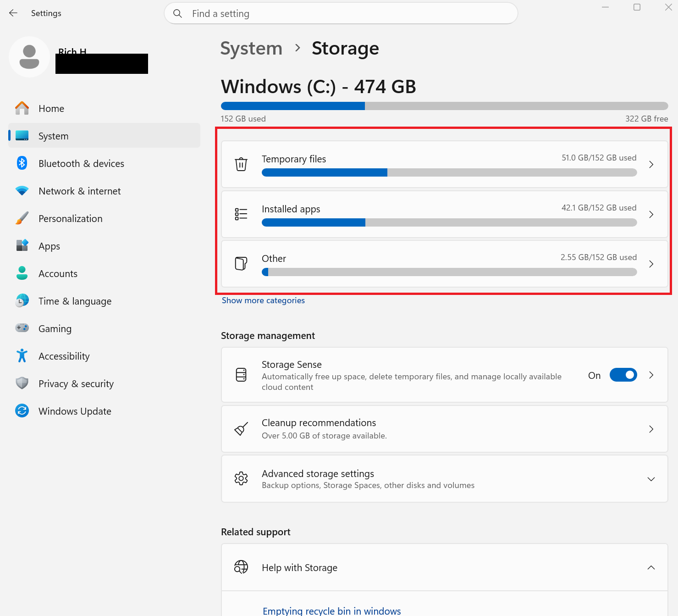Minimize the Settings window
The width and height of the screenshot is (678, 616).
tap(605, 7)
